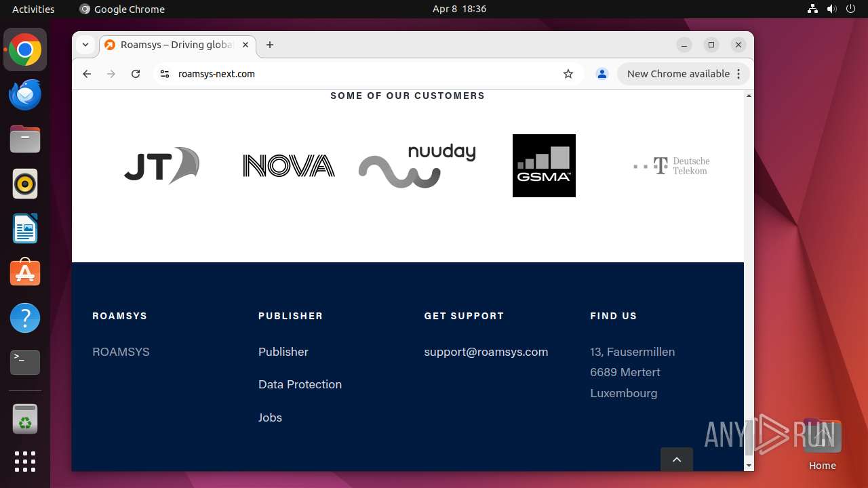This screenshot has width=868, height=488.
Task: Click the nuuday customer logo
Action: tap(417, 166)
